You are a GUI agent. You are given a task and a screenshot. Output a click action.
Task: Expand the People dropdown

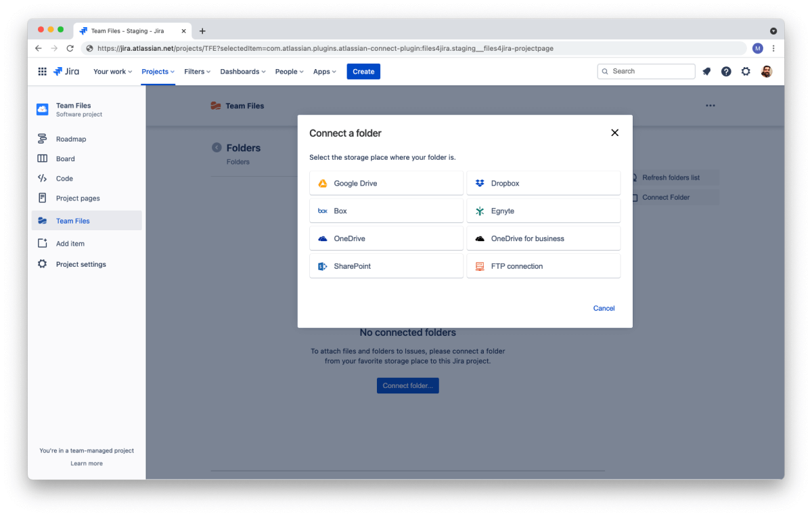289,72
